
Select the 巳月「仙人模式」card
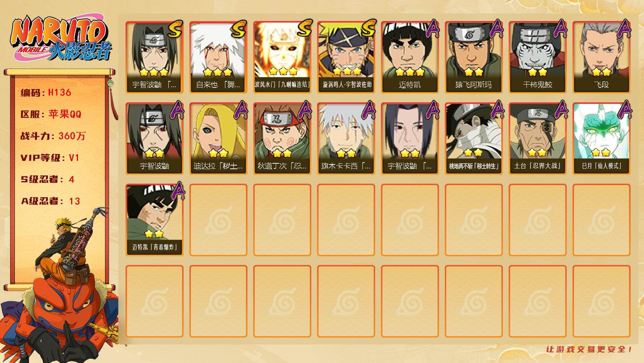pyautogui.click(x=601, y=139)
